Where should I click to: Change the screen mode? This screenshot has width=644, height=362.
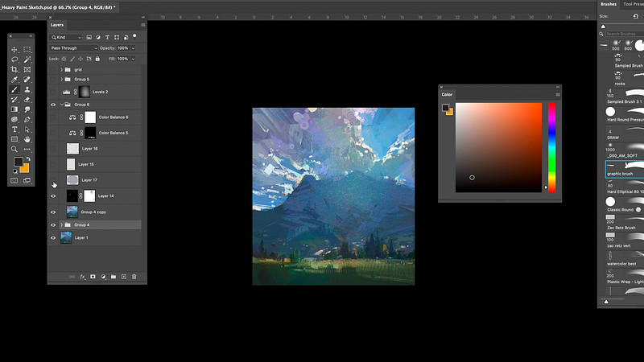pos(27,180)
